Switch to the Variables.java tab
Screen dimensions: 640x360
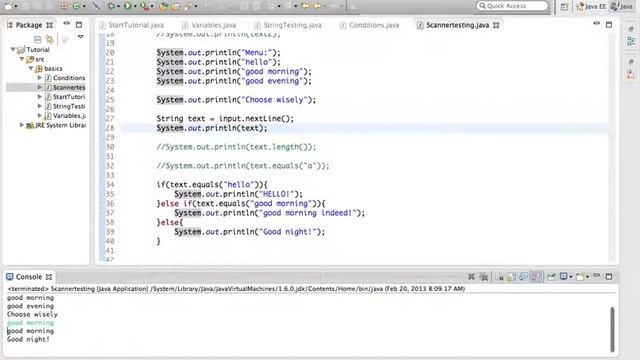[x=209, y=25]
